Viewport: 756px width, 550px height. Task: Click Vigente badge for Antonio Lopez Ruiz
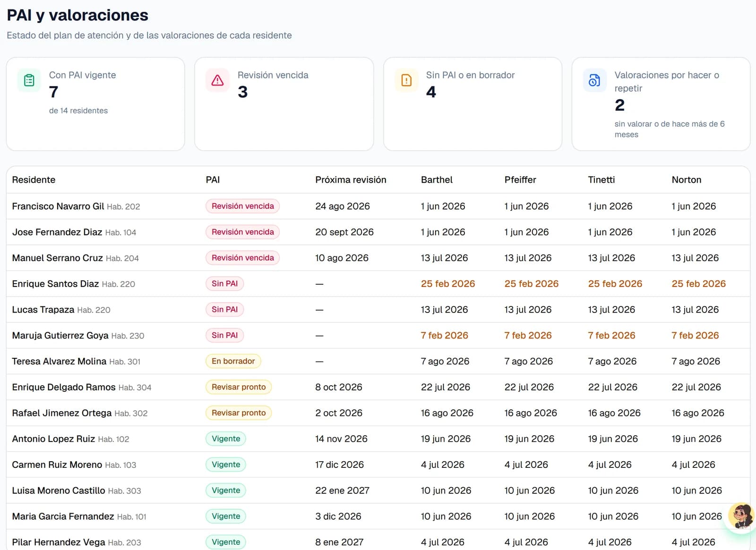226,439
